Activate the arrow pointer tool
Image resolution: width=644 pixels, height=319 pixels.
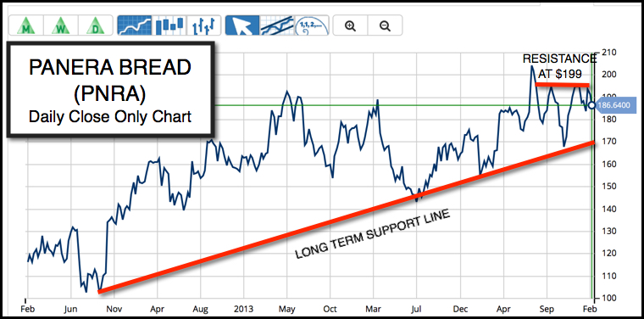[x=242, y=25]
